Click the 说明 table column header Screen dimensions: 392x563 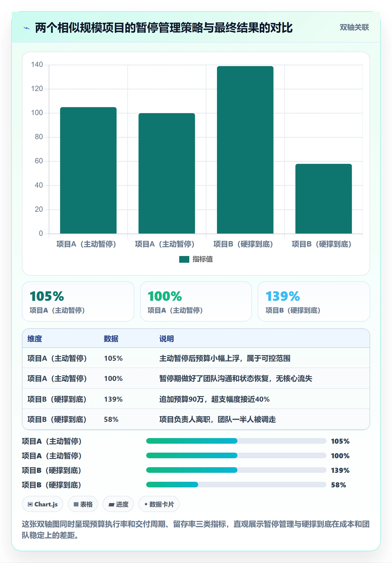(x=167, y=339)
